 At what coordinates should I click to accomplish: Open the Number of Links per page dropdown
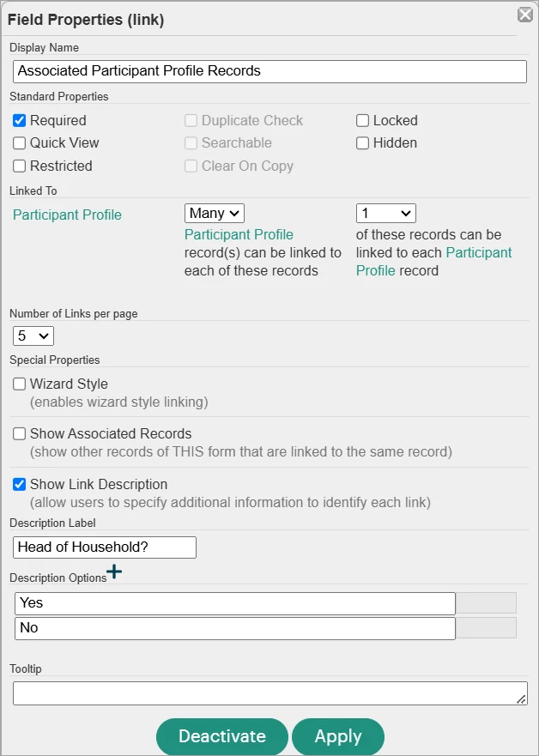(33, 336)
